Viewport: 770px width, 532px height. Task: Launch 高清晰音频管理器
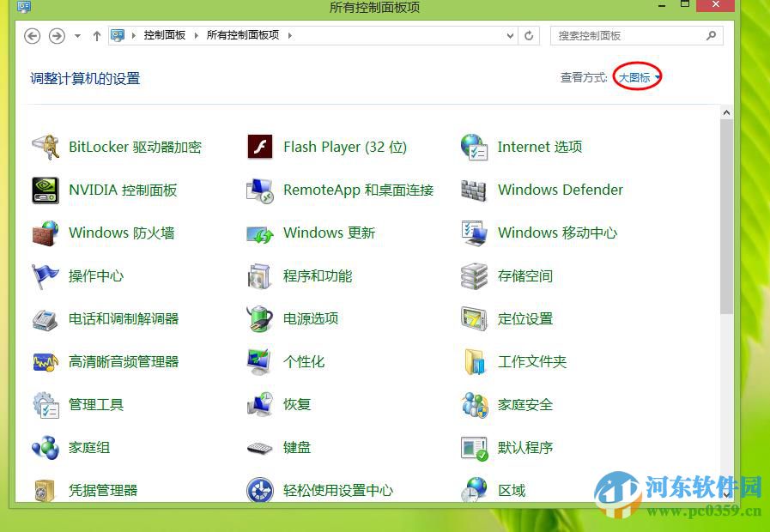122,361
